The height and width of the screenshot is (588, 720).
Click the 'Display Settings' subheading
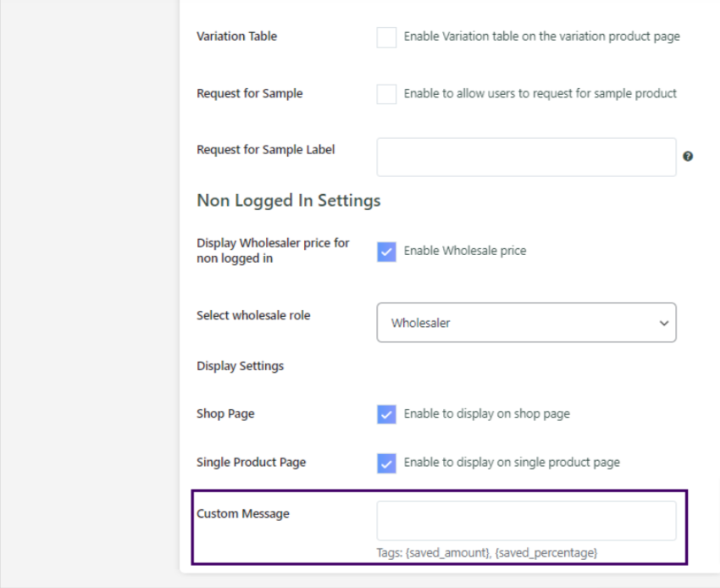[x=241, y=366]
